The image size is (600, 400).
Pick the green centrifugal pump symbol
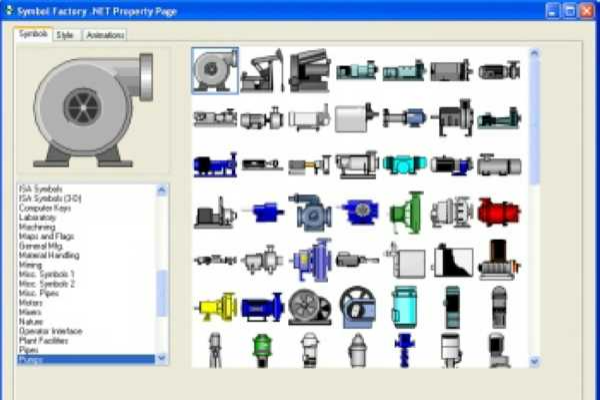click(405, 211)
